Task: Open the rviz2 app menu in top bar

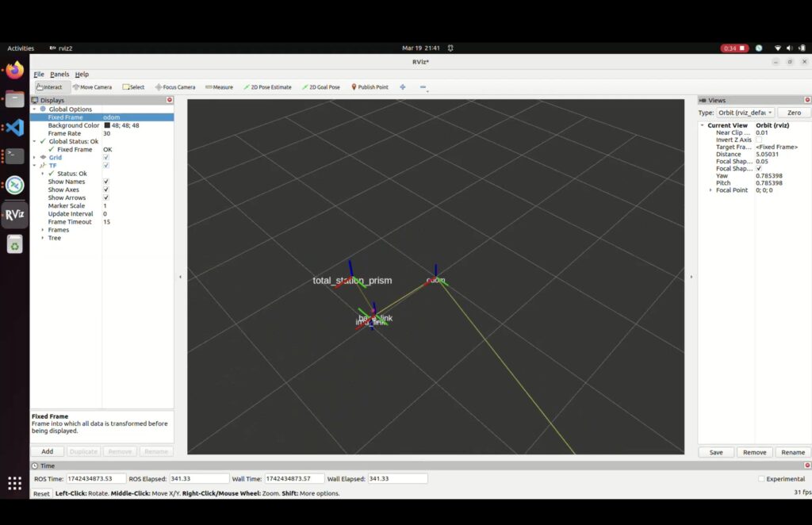Action: point(61,48)
